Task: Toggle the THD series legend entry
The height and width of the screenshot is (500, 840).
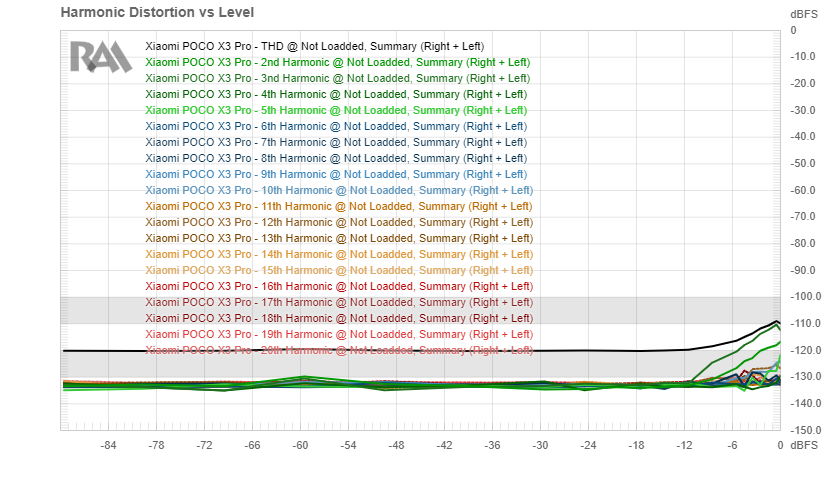Action: pyautogui.click(x=314, y=47)
